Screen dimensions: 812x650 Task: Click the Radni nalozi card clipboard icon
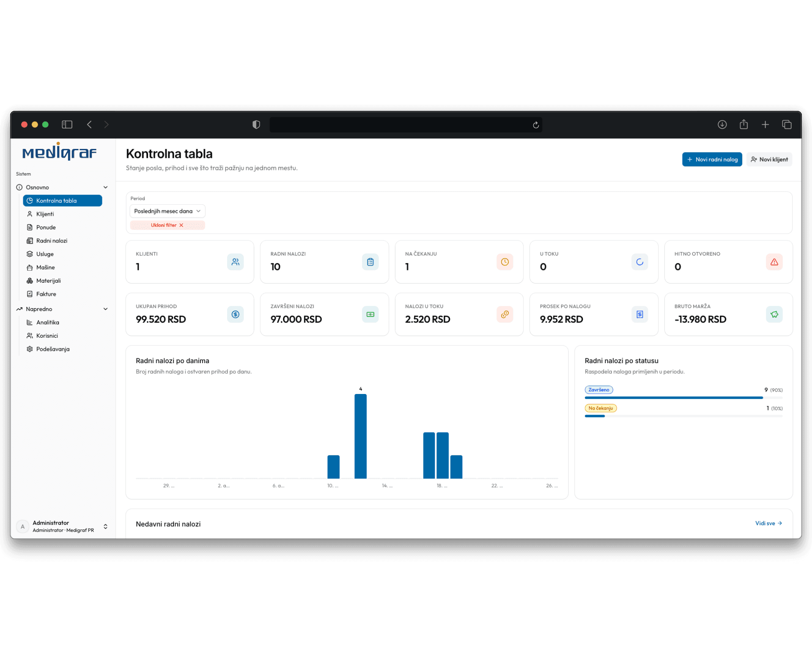(x=370, y=262)
